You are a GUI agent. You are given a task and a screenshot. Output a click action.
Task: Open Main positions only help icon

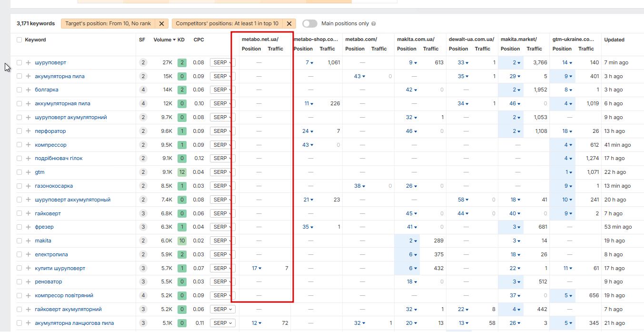pos(374,24)
